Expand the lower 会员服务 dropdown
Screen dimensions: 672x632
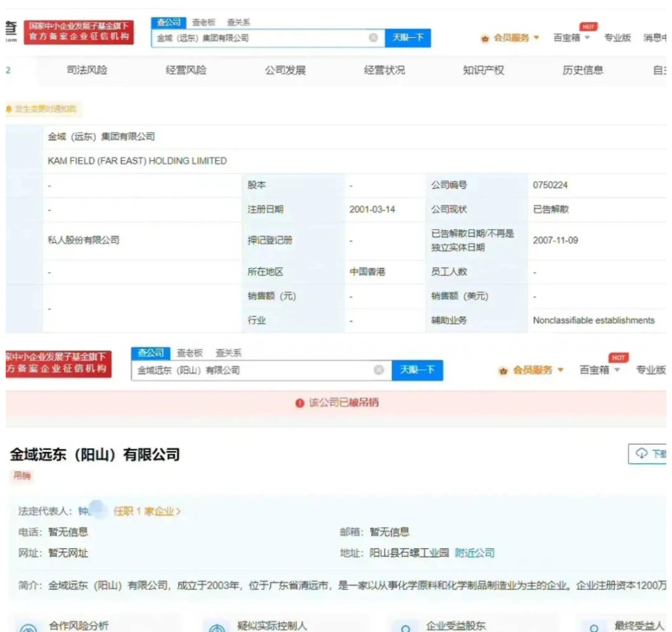(560, 370)
